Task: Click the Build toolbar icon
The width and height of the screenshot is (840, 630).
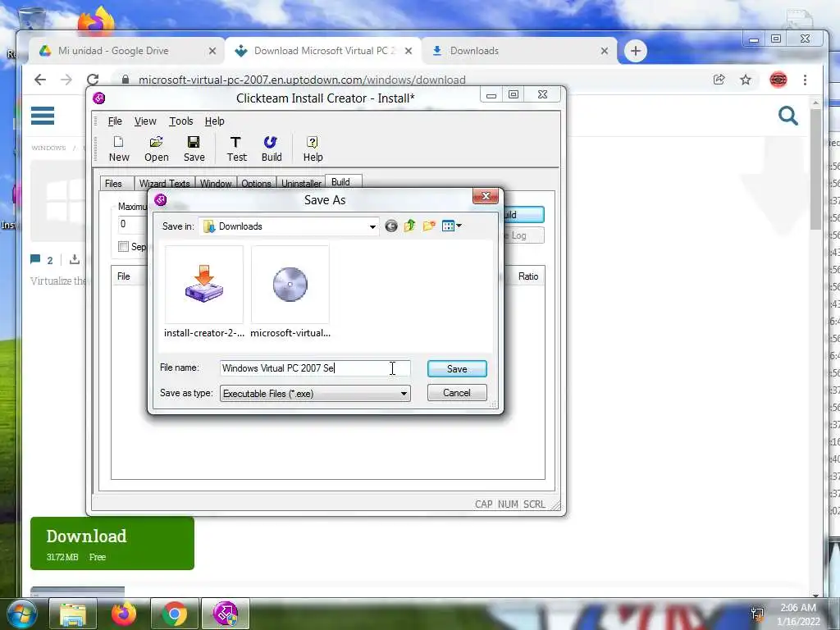Action: (271, 149)
